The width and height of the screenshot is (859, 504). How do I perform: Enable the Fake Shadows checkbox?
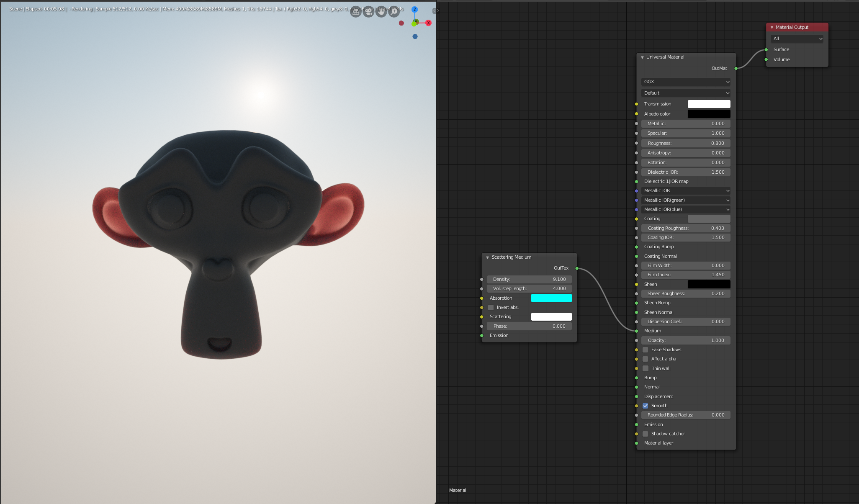pyautogui.click(x=646, y=350)
